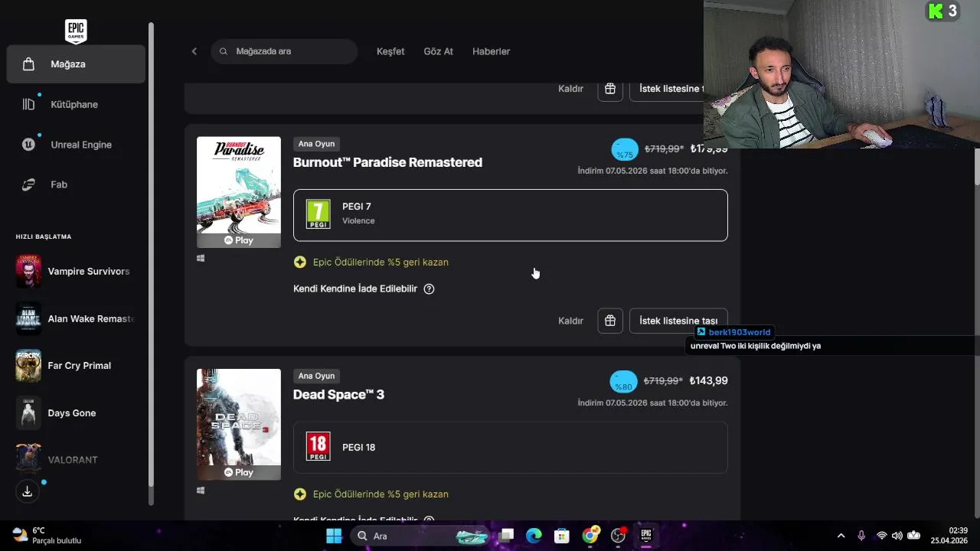Click the microphone tray icon
Image resolution: width=980 pixels, height=551 pixels.
861,536
